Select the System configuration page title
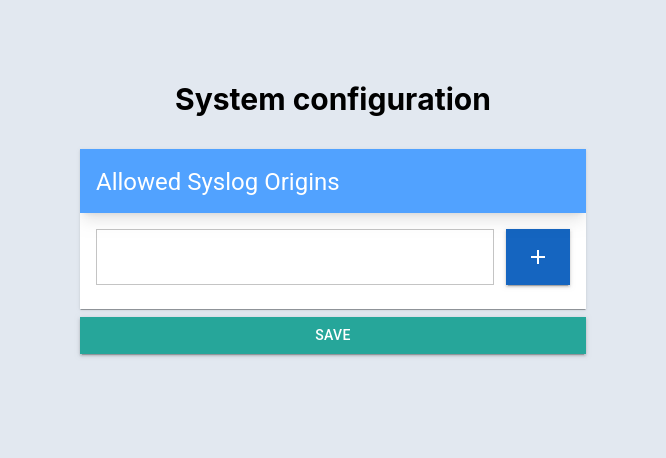 click(333, 100)
